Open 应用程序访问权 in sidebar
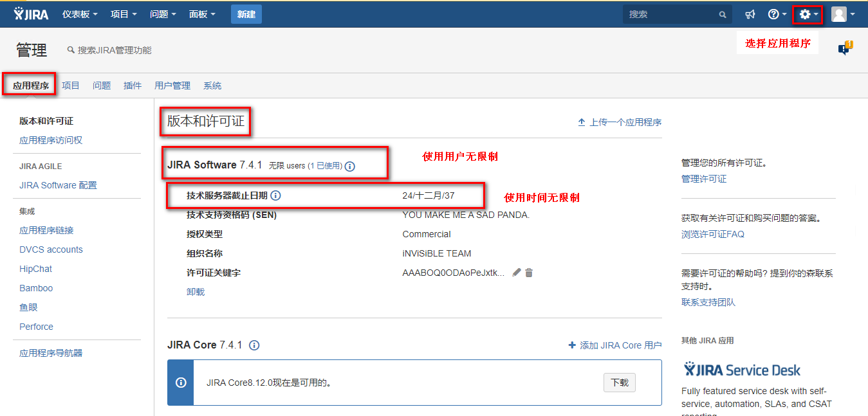The image size is (868, 416). point(51,140)
